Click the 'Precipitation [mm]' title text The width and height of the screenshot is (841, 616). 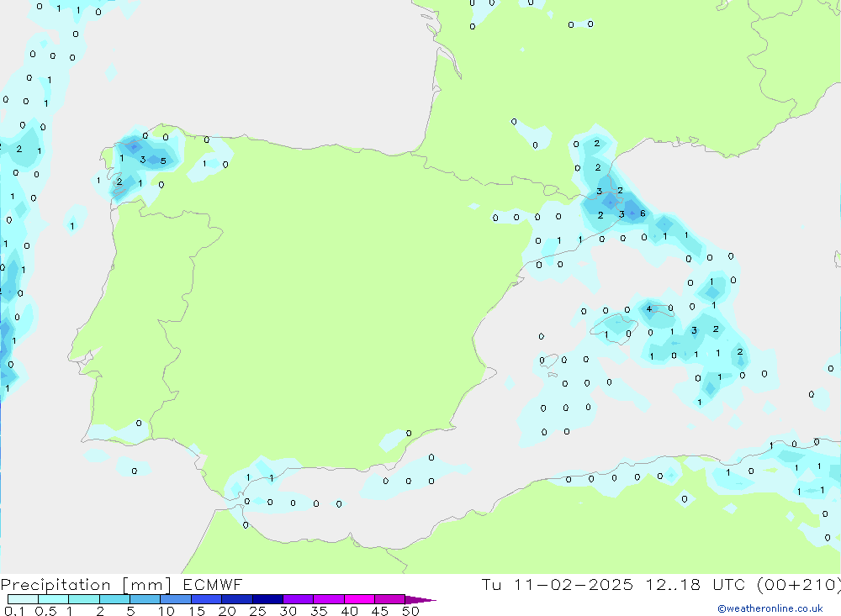(x=86, y=585)
